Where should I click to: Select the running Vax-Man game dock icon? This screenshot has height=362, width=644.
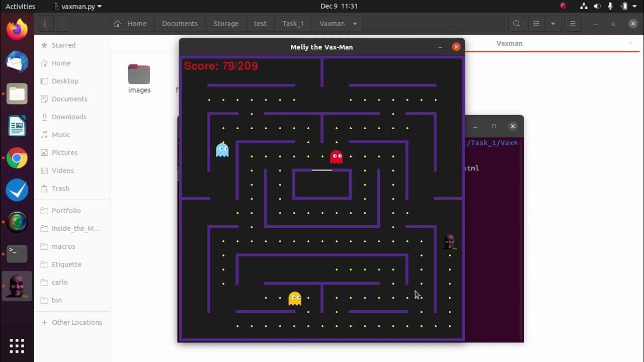17,286
